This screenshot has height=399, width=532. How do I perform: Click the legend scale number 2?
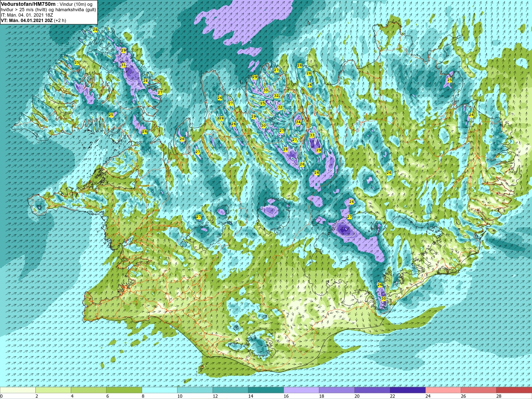pos(37,396)
